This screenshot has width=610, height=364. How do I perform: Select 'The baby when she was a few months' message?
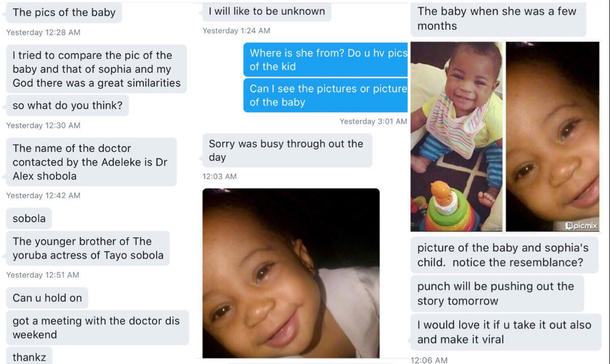[x=498, y=19]
